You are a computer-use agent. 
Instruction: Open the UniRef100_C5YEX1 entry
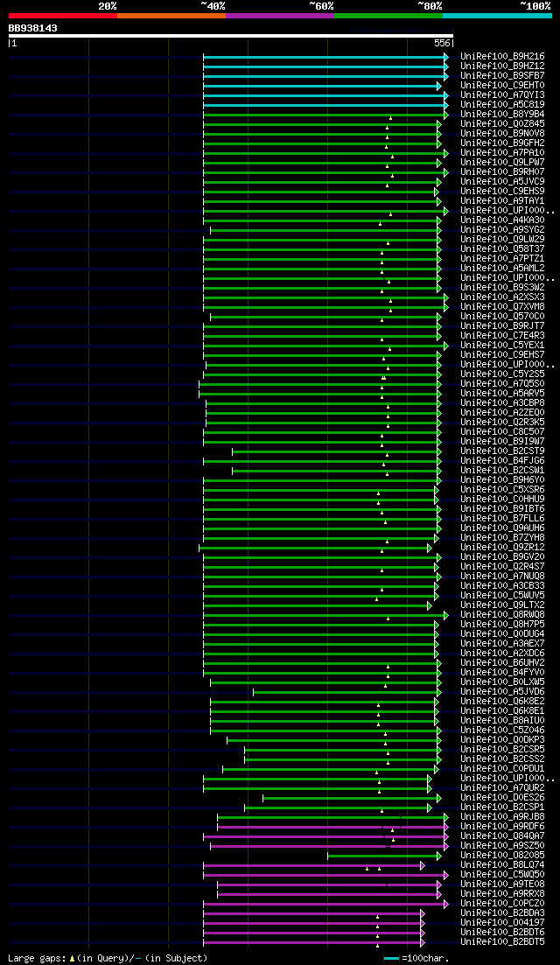[x=502, y=346]
